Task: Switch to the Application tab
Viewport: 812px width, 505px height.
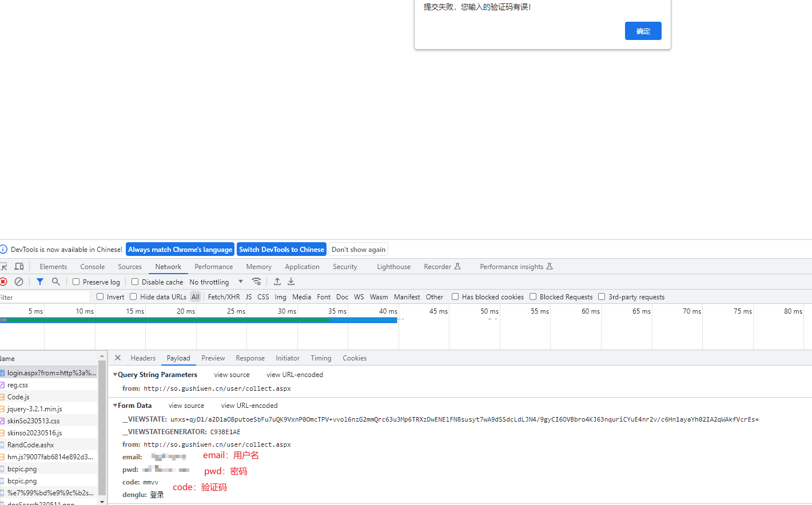Action: [302, 267]
